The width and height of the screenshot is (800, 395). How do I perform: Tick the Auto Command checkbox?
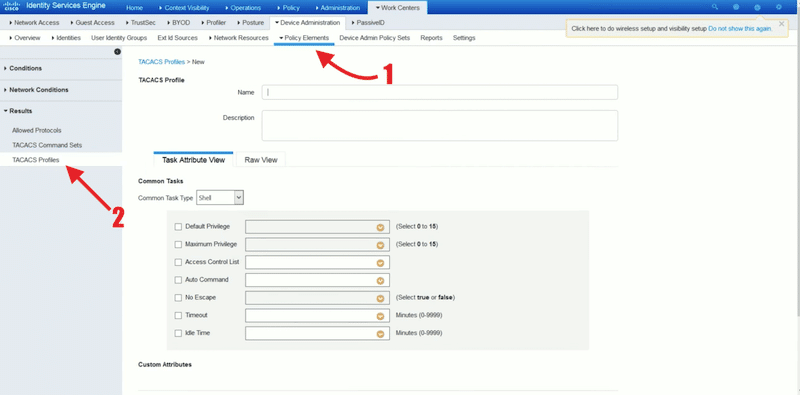178,280
